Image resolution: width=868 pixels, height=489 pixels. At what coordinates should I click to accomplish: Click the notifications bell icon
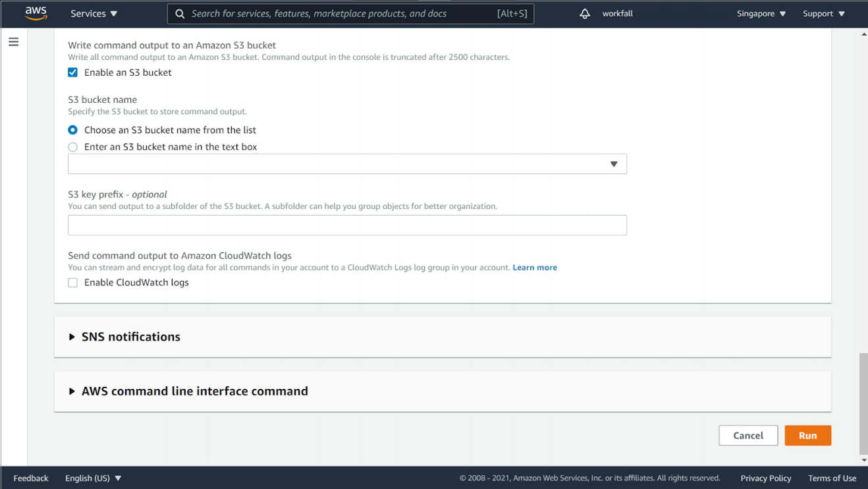(585, 14)
